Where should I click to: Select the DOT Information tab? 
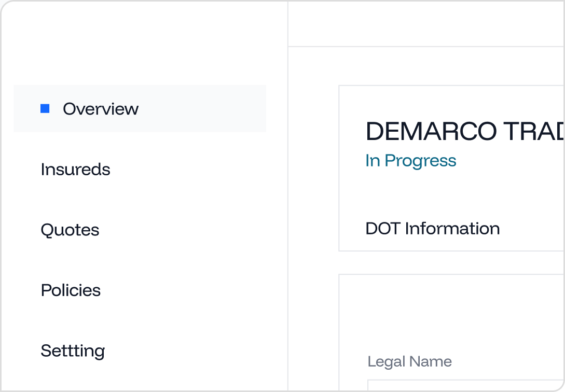tap(432, 229)
